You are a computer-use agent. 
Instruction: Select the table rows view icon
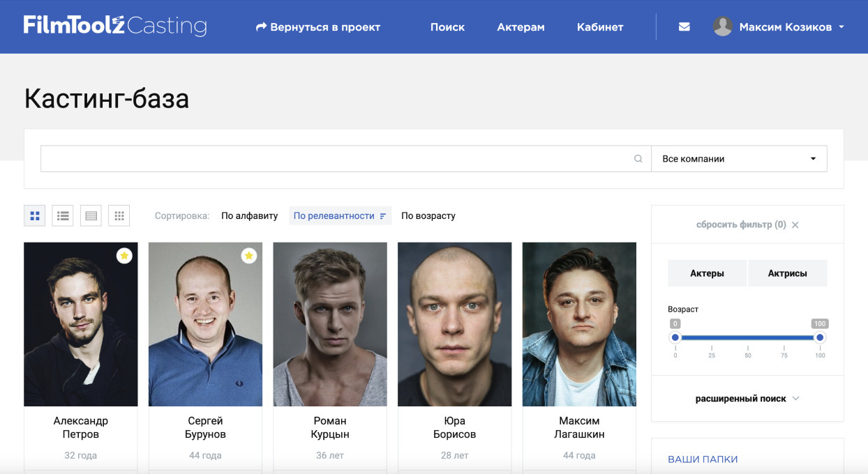click(91, 216)
